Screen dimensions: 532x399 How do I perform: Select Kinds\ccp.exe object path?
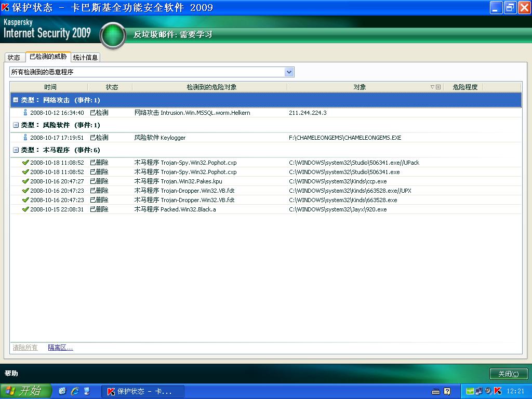[338, 181]
